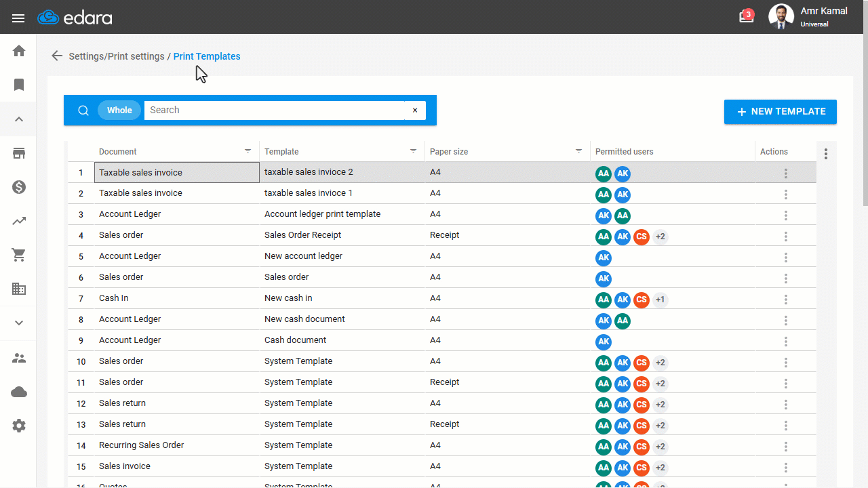This screenshot has width=868, height=488.
Task: Click the edara logo
Action: (75, 18)
